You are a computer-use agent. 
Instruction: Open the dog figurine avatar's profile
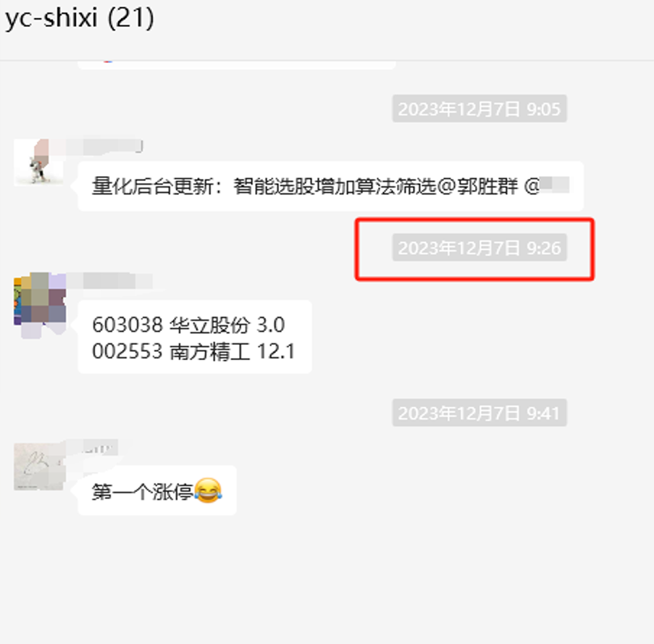[x=39, y=163]
